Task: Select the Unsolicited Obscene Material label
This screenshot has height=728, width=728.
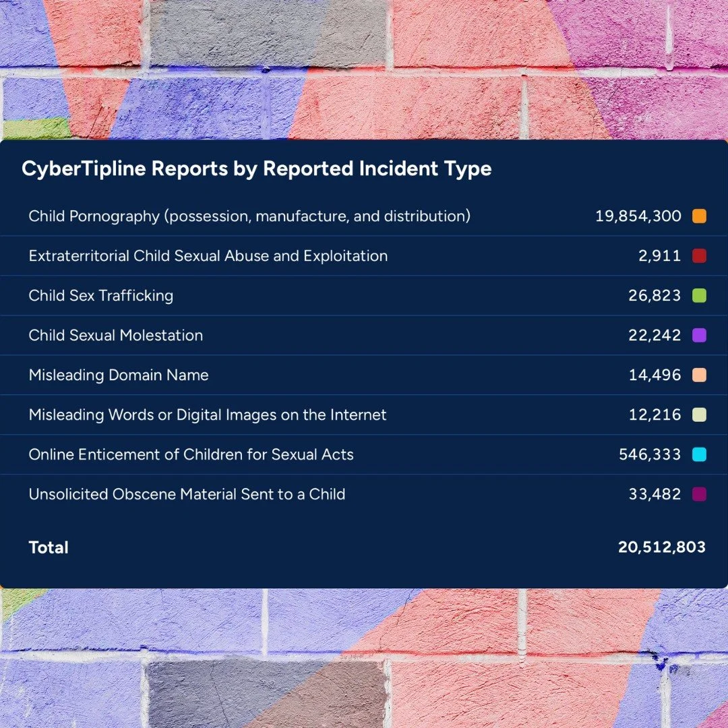Action: (x=187, y=494)
